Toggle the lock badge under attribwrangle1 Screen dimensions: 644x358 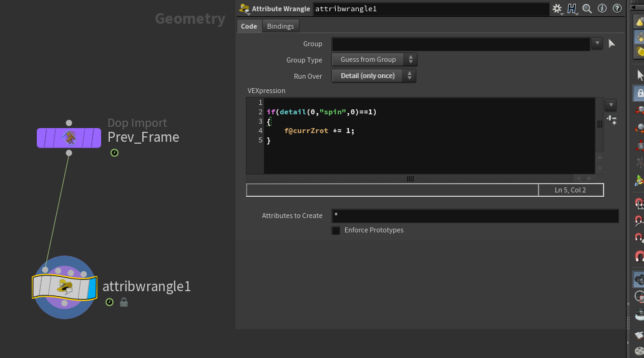pos(124,302)
